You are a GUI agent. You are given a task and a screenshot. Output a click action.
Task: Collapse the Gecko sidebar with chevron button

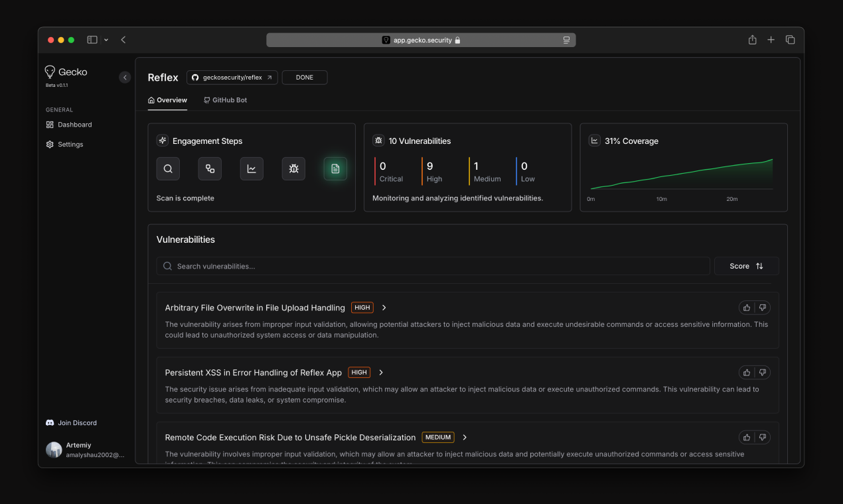tap(125, 78)
